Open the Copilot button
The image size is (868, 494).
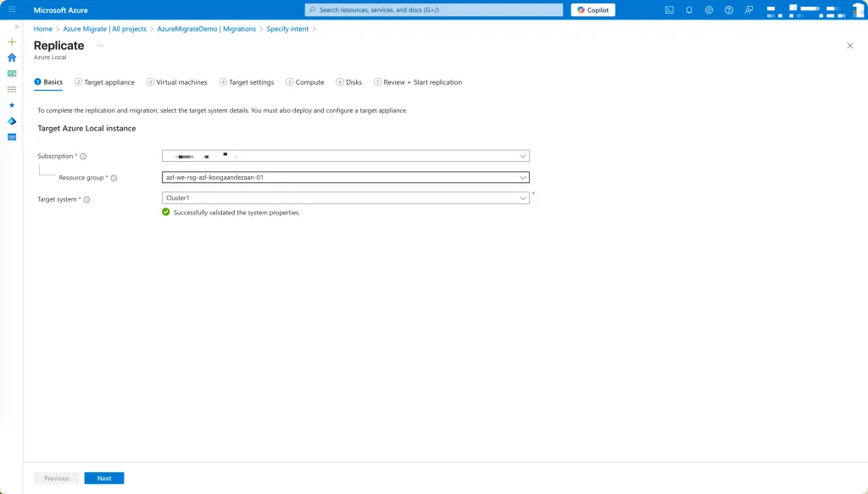(x=593, y=10)
